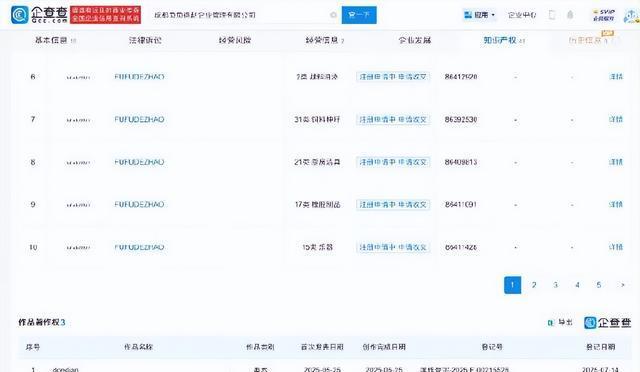The height and width of the screenshot is (372, 640).
Task: Switch to the 历史信息 tab
Action: tap(589, 40)
